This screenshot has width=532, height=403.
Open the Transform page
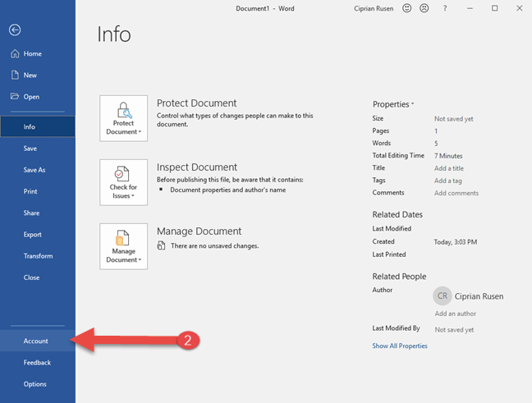pos(38,256)
